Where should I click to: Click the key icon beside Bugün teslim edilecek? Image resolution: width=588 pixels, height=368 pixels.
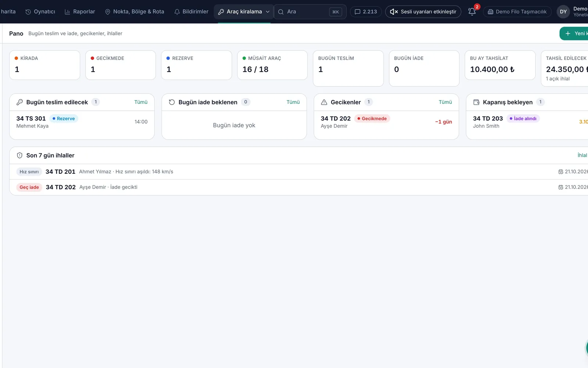click(x=19, y=102)
